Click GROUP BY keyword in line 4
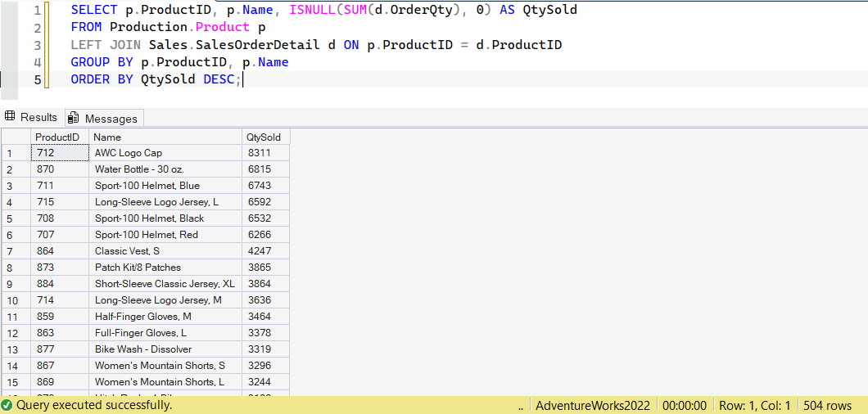 pyautogui.click(x=102, y=62)
